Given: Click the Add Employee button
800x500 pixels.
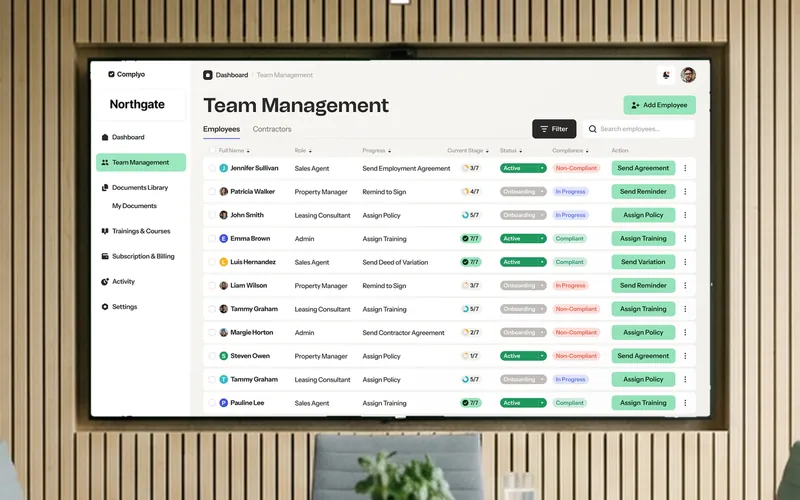Looking at the screenshot, I should (659, 105).
